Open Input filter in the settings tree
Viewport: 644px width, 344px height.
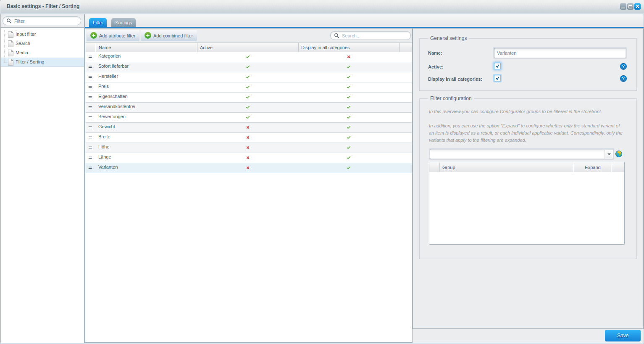(x=26, y=34)
